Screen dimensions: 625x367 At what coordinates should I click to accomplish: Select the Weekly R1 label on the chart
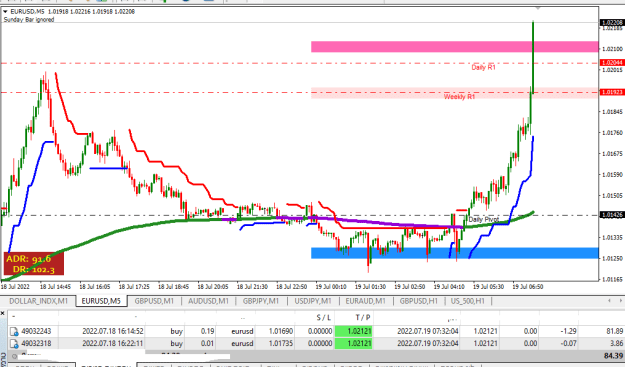pyautogui.click(x=460, y=97)
